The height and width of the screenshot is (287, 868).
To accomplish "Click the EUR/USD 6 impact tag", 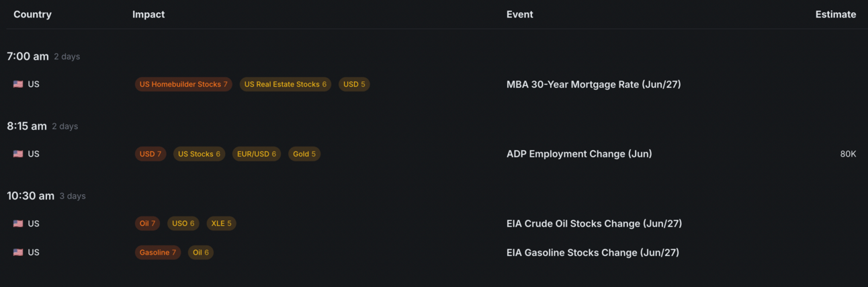I will coord(256,154).
